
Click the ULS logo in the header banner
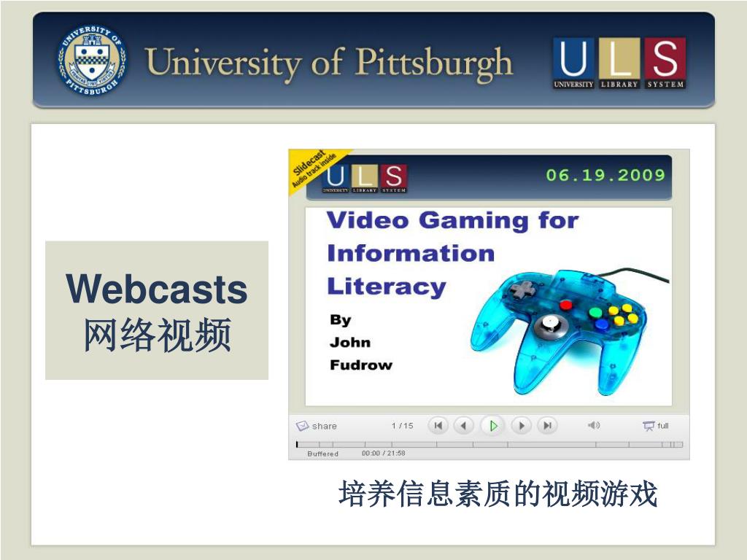click(x=619, y=63)
